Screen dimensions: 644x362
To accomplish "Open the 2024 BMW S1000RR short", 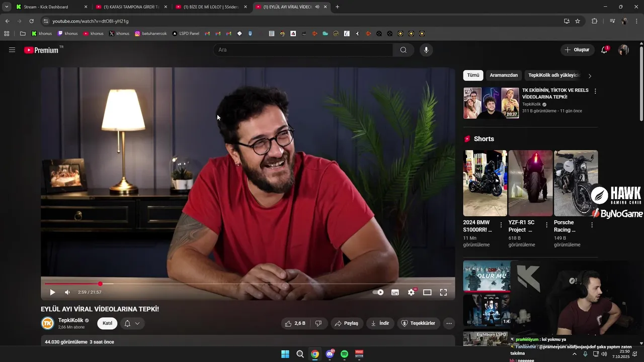I will point(485,183).
